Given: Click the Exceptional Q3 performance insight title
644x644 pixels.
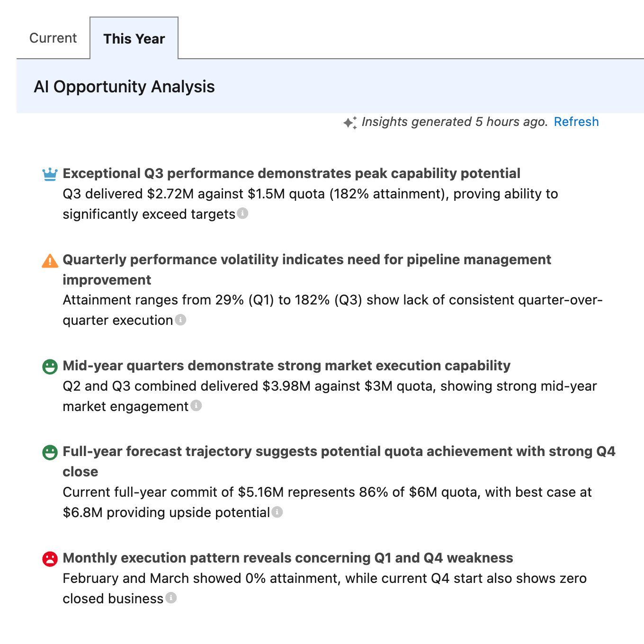Looking at the screenshot, I should pos(291,173).
